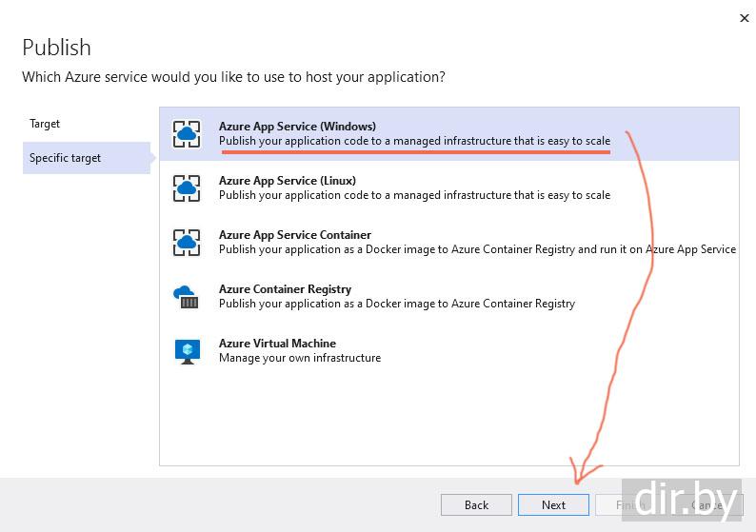Choose Azure App Service (Linux) title
Viewport: 756px width, 532px height.
pyautogui.click(x=288, y=181)
